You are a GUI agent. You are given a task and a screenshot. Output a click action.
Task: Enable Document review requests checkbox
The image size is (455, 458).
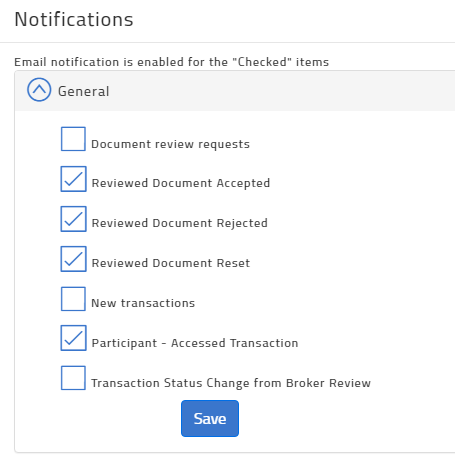coord(73,139)
